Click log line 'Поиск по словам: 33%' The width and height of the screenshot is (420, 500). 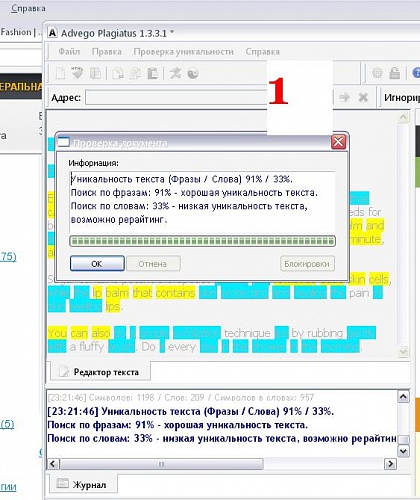222,438
